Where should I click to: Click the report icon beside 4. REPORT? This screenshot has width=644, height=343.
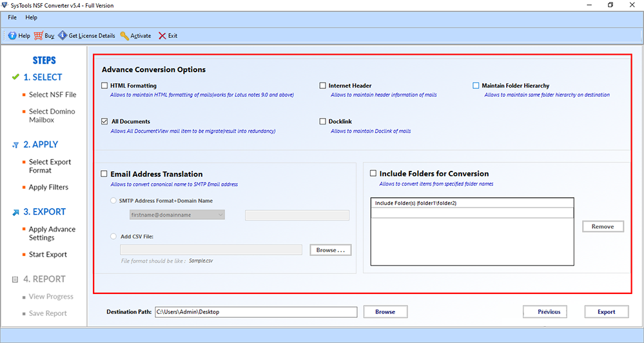click(15, 279)
